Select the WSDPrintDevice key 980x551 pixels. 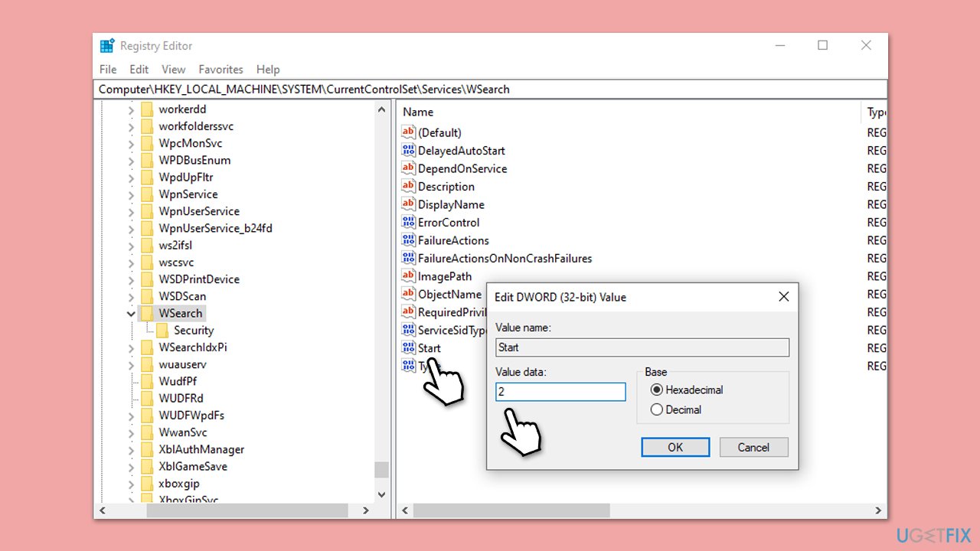(x=199, y=279)
